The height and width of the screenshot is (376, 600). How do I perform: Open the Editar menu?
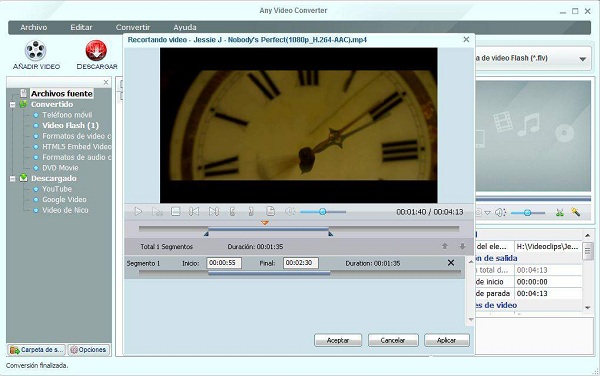point(81,28)
